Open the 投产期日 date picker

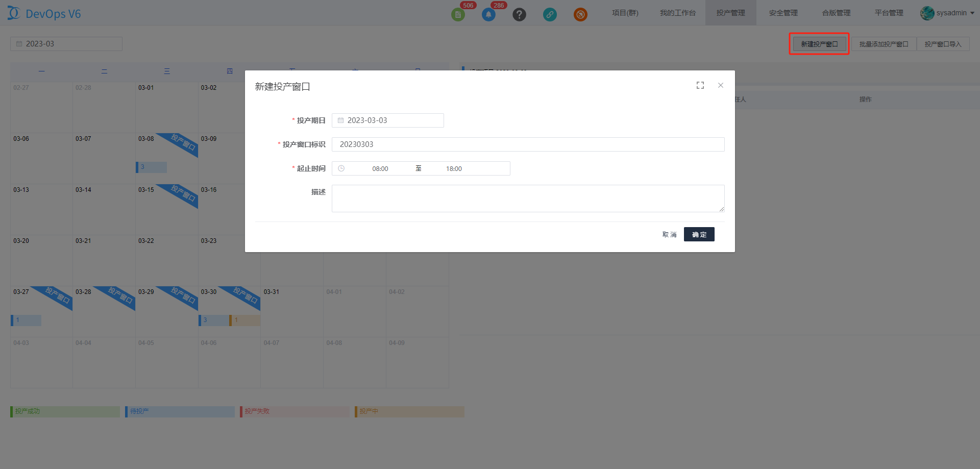coord(388,120)
